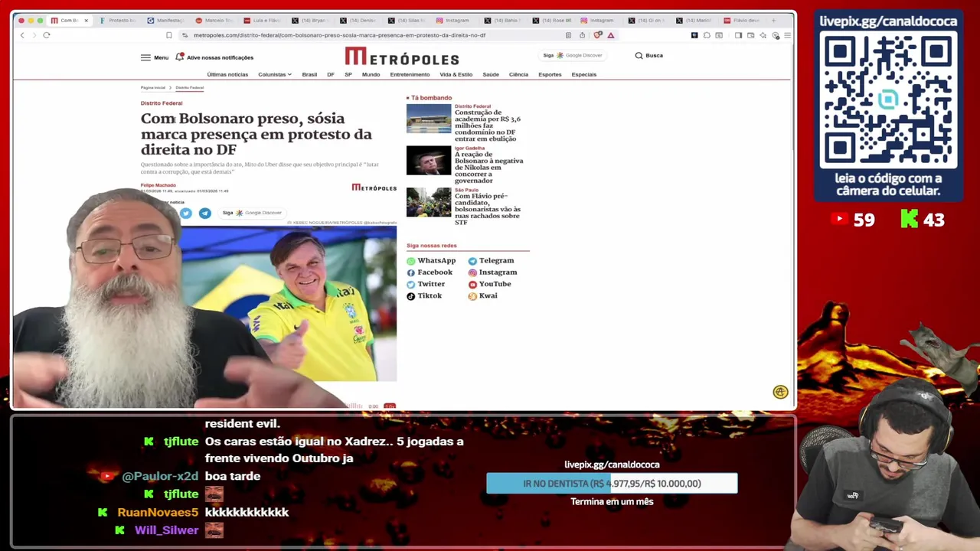
Task: Expand the Colunistas dropdown in nav bar
Action: [x=274, y=74]
